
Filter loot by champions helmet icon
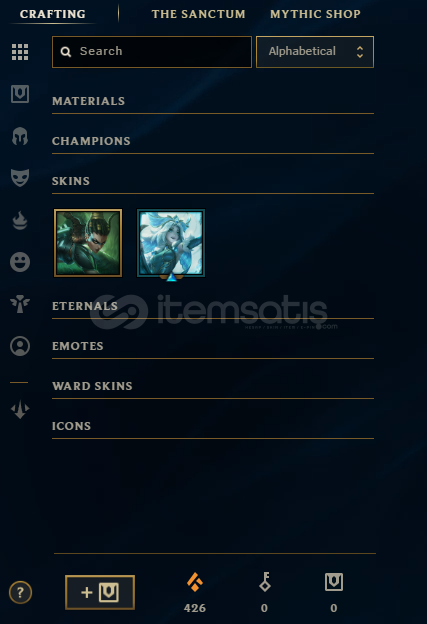pyautogui.click(x=20, y=136)
